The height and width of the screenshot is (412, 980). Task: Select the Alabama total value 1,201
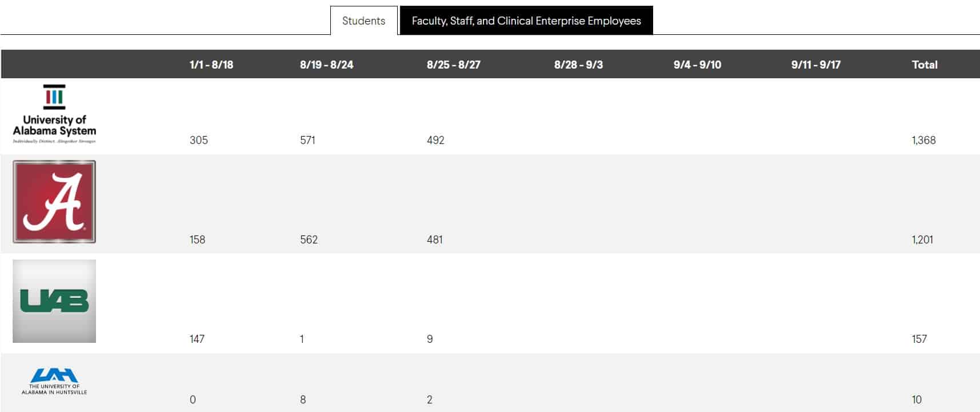pos(922,239)
